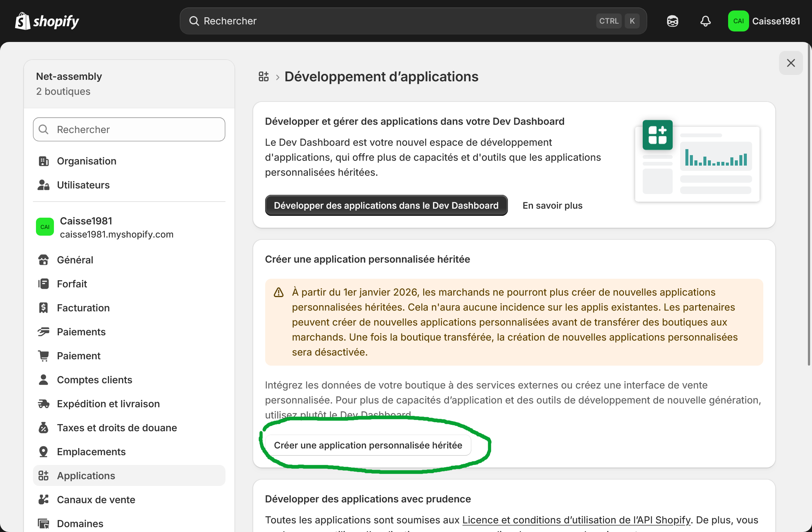Click the Taxes et droits icon
This screenshot has height=532, width=812.
click(43, 428)
